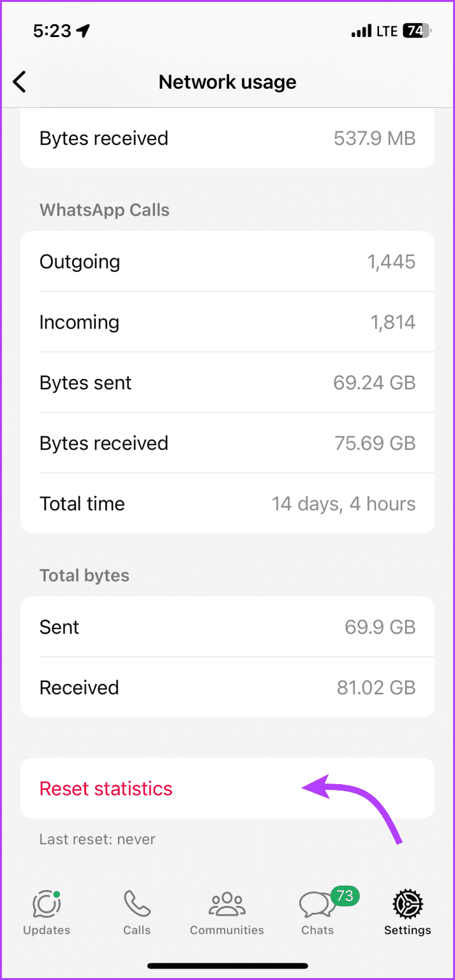Select the Network usage title
The width and height of the screenshot is (455, 980).
point(227,82)
